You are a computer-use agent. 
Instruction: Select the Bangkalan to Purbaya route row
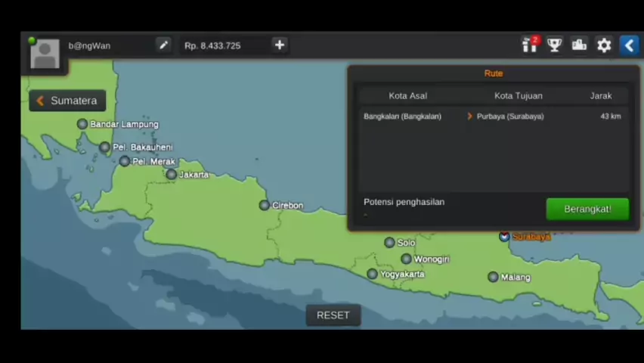pyautogui.click(x=492, y=116)
